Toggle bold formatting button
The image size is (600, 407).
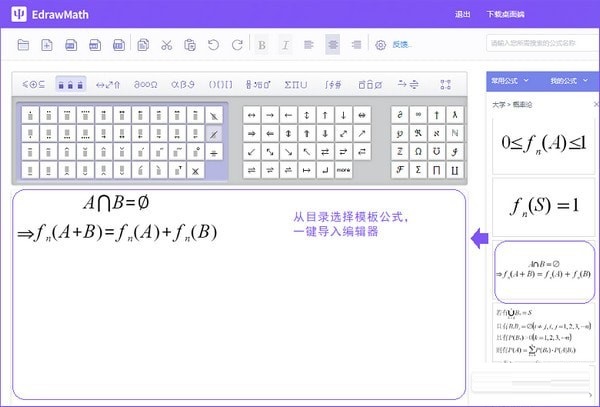point(262,44)
